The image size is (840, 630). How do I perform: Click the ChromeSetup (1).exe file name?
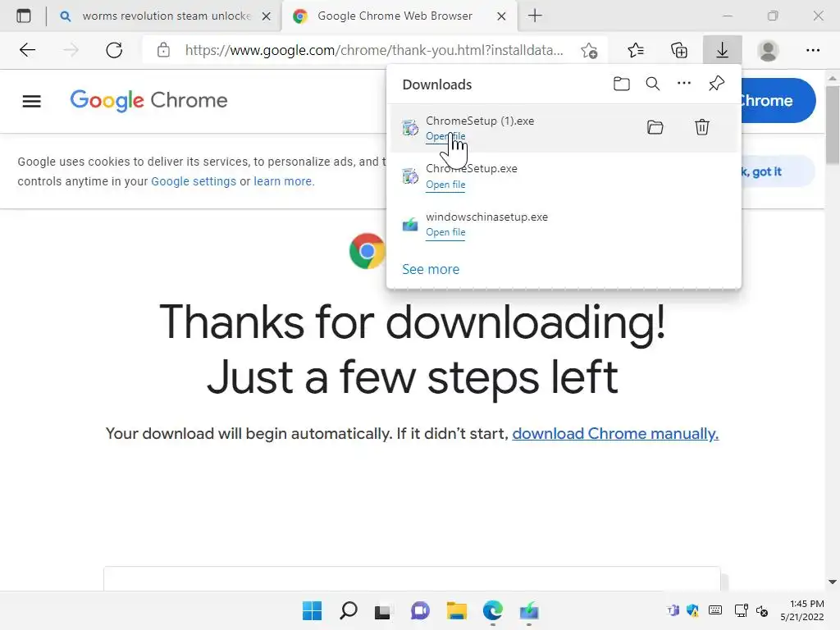[480, 121]
